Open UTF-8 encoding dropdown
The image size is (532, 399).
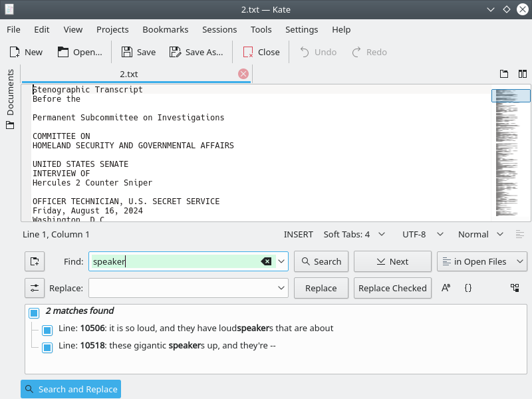coord(423,235)
